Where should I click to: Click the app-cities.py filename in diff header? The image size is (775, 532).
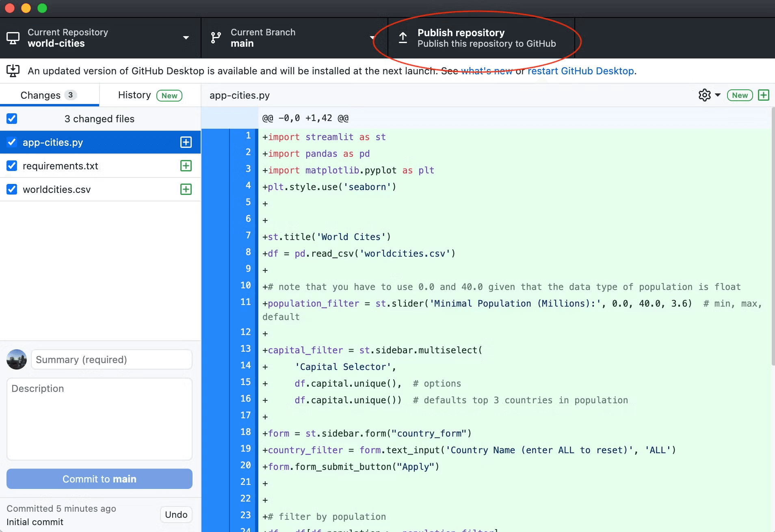point(240,95)
